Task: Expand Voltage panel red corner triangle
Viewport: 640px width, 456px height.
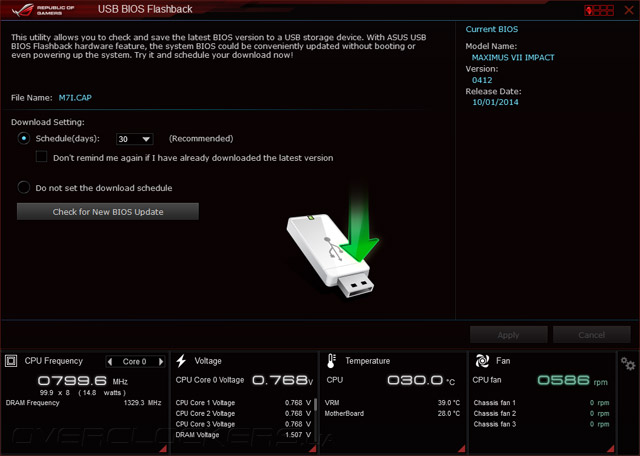Action: click(x=313, y=448)
